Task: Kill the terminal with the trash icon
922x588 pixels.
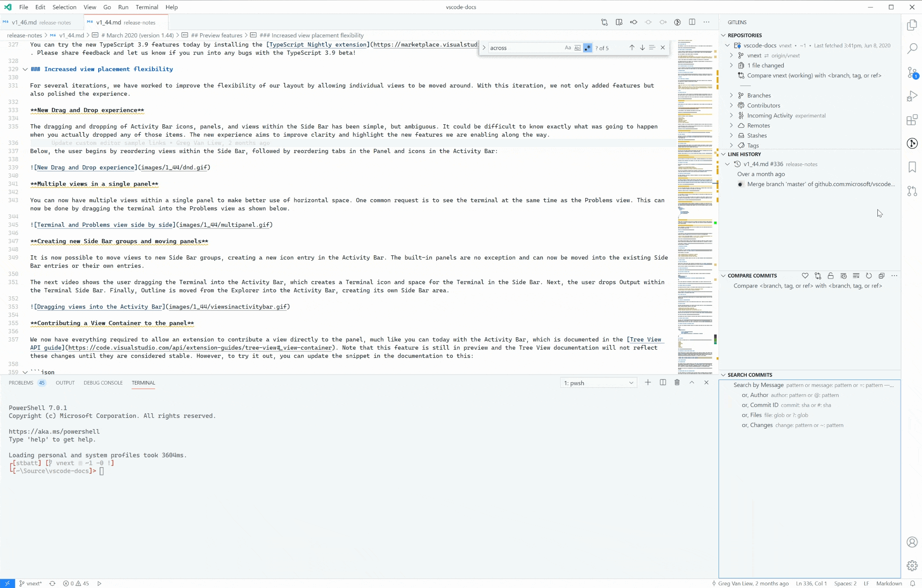Action: pyautogui.click(x=677, y=383)
